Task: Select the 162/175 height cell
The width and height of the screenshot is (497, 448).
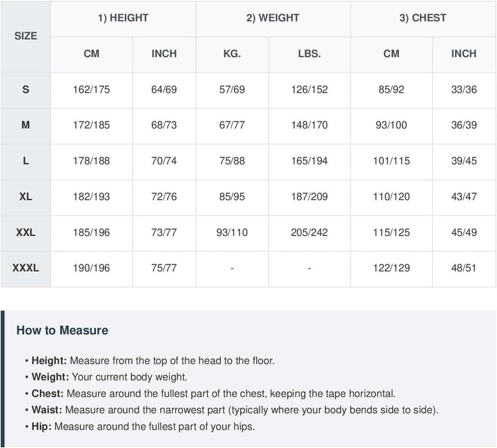Action: pyautogui.click(x=92, y=90)
